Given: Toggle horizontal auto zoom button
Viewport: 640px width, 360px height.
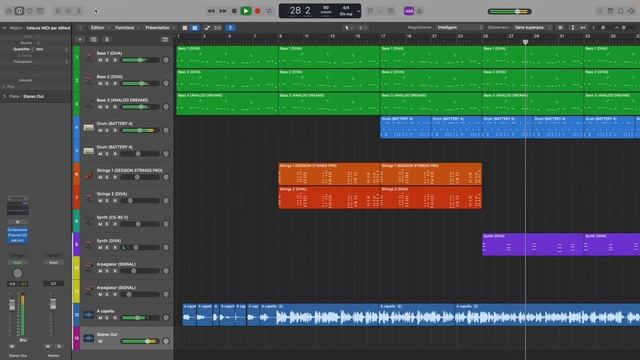Looking at the screenshot, I should pyautogui.click(x=583, y=28).
